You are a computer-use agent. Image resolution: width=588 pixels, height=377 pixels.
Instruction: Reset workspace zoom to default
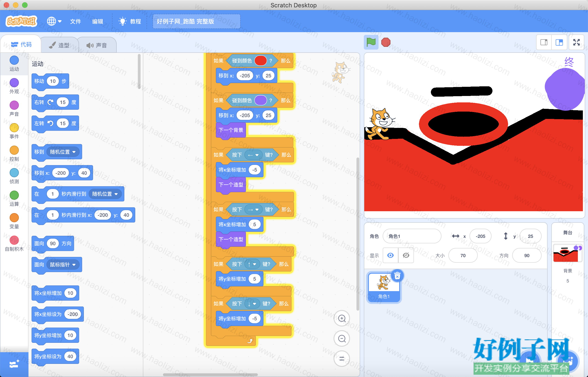coord(342,359)
